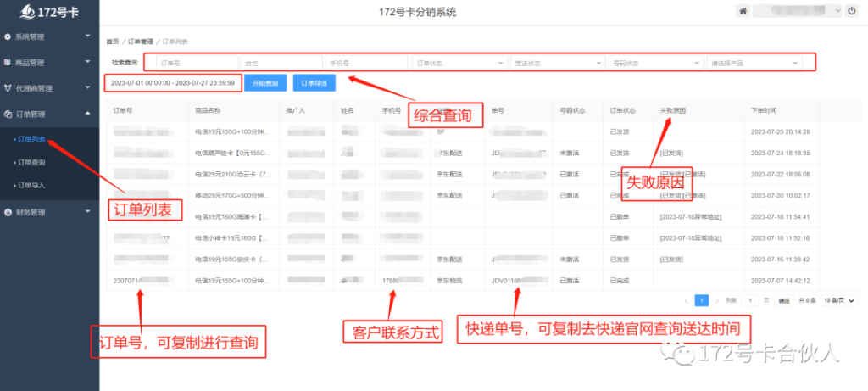Click the 京东物流 courier cell

[449, 281]
